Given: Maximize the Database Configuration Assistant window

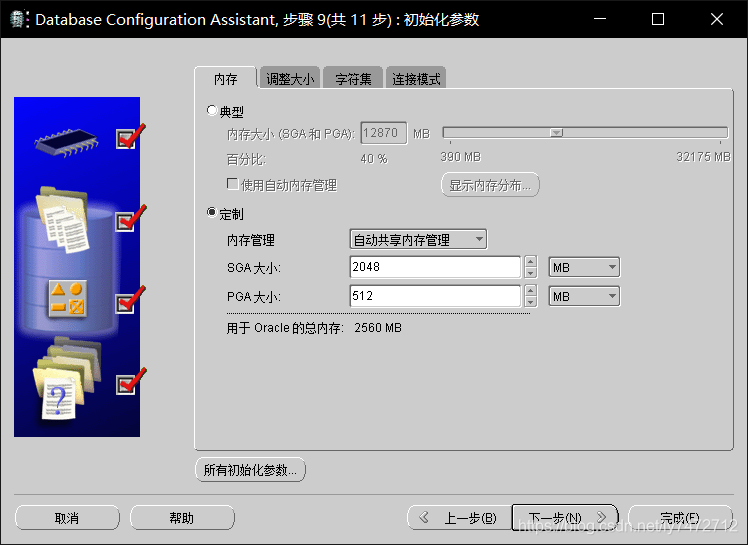Looking at the screenshot, I should pos(658,19).
